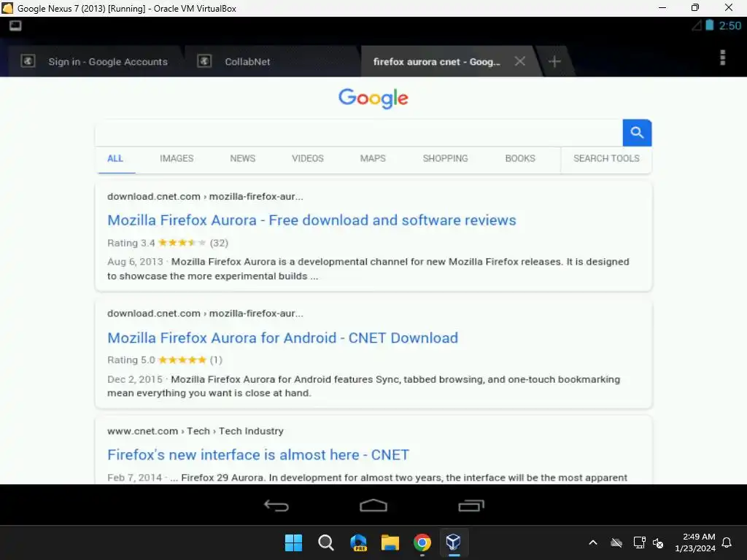Click the Google logo
The image size is (747, 560).
(373, 98)
